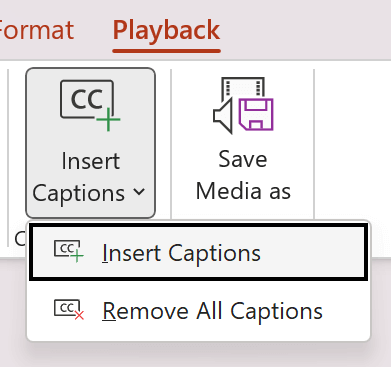Choose Insert Captions from the dropdown menu
The height and width of the screenshot is (367, 391).
pyautogui.click(x=199, y=252)
